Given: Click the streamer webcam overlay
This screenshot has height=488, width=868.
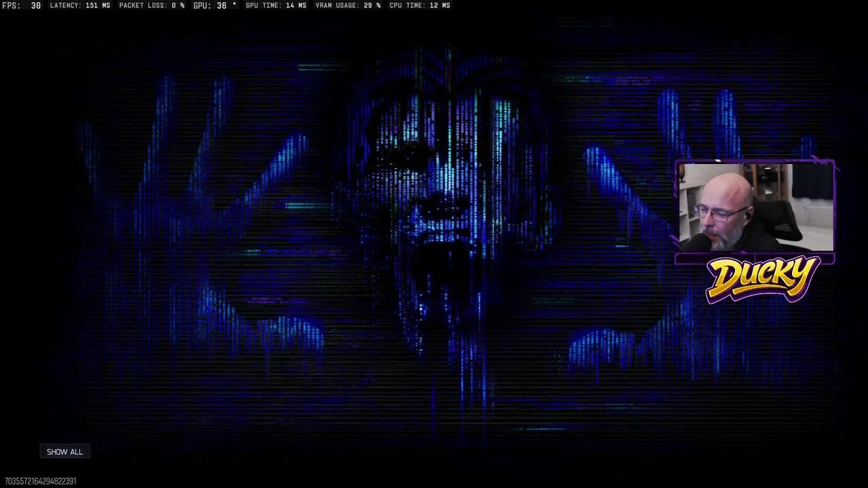Looking at the screenshot, I should tap(755, 207).
